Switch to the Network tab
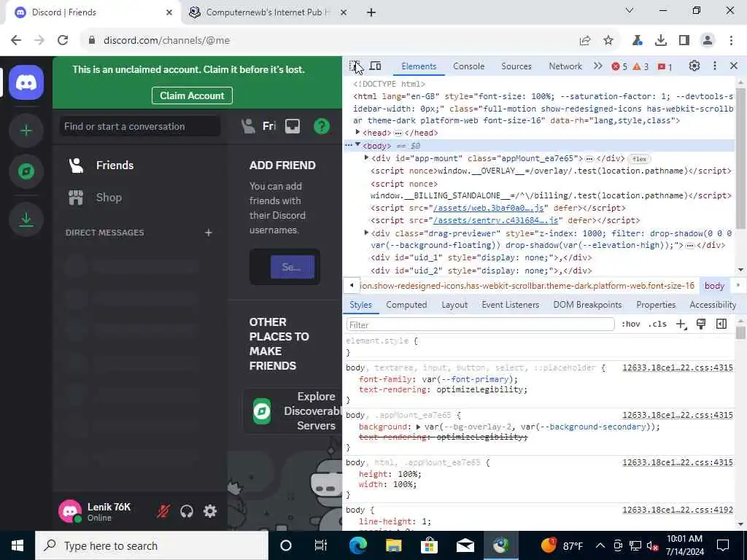Image resolution: width=747 pixels, height=560 pixels. [x=565, y=66]
